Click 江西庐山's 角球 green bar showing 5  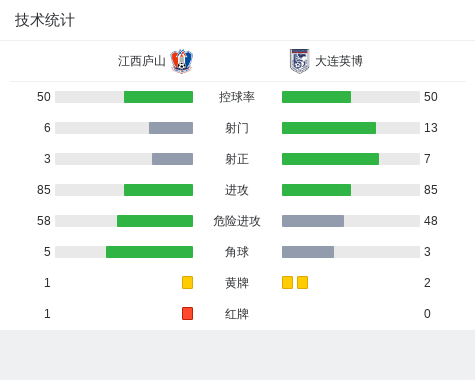point(149,252)
